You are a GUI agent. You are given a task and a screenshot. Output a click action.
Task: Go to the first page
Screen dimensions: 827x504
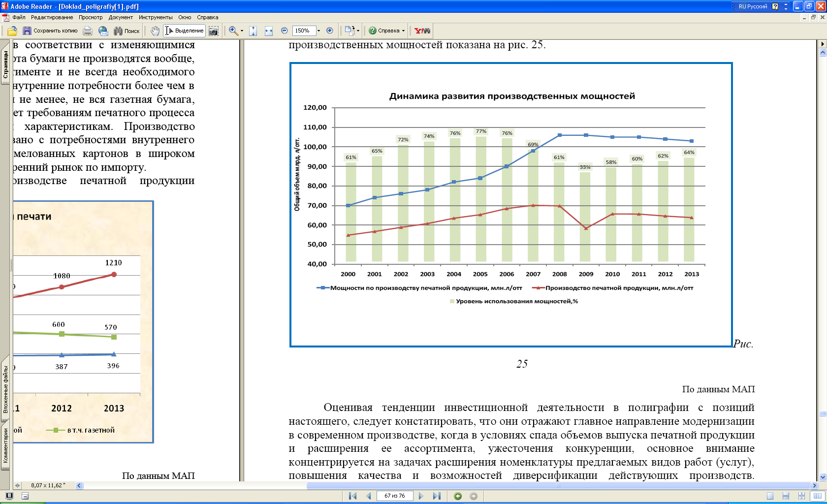(352, 496)
